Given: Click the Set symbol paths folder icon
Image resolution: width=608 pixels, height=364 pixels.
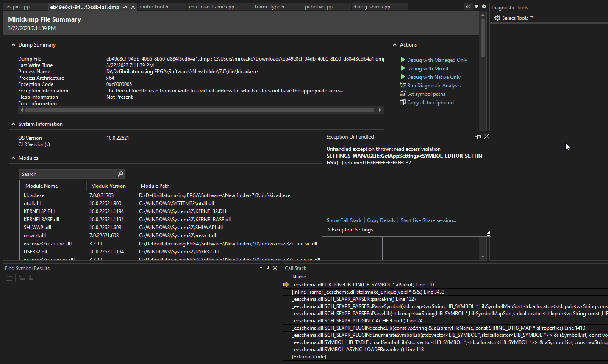Looking at the screenshot, I should click(x=403, y=94).
